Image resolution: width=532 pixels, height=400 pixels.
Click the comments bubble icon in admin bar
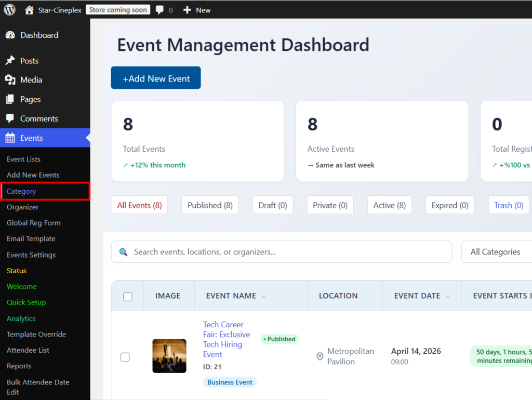(x=159, y=10)
